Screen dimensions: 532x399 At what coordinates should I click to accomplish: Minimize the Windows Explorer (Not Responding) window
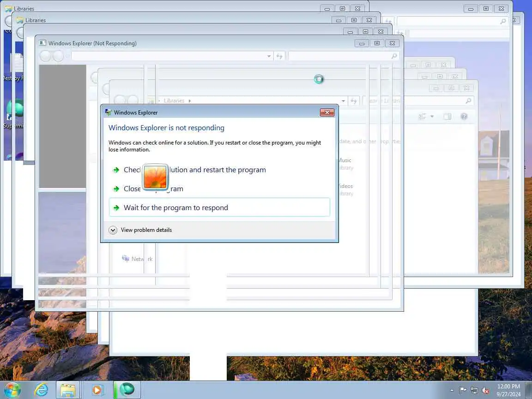[362, 43]
